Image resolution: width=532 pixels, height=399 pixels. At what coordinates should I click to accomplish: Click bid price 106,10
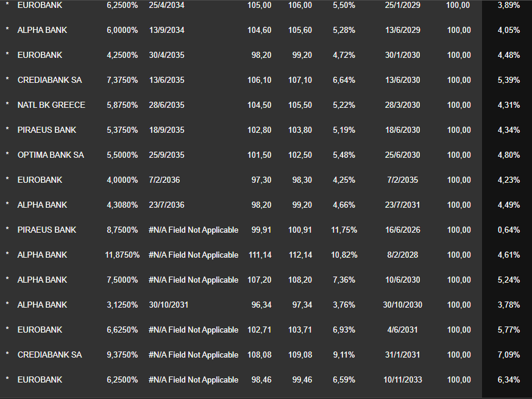259,80
